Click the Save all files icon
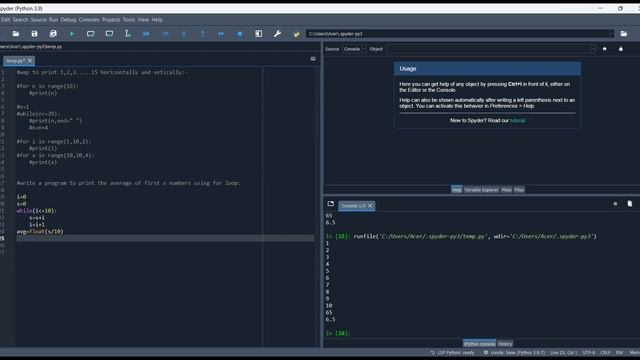This screenshot has width=640, height=360. (x=53, y=34)
